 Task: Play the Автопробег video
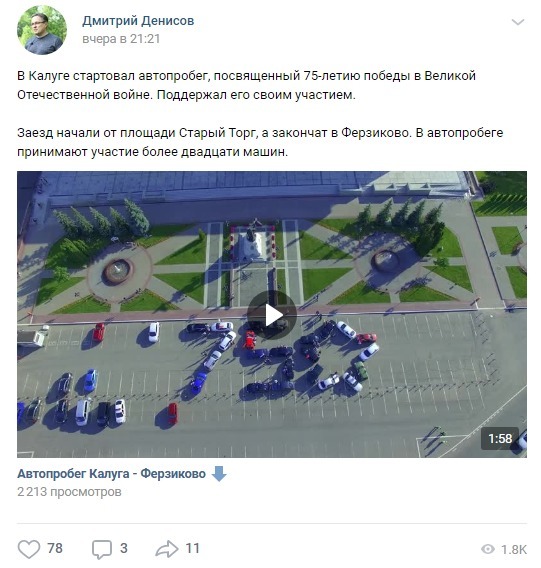click(272, 315)
